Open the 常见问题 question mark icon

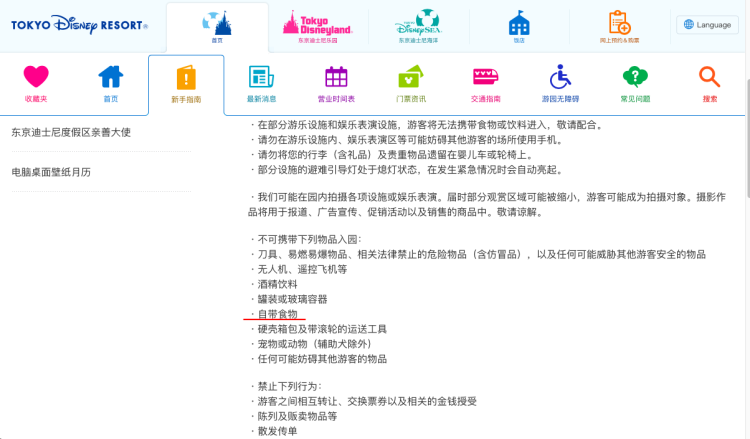[635, 83]
